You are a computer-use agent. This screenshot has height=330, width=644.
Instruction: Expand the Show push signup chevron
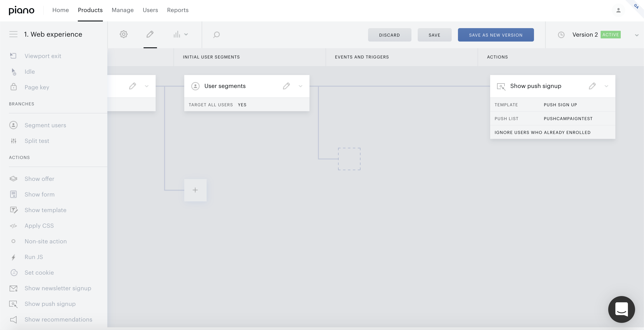tap(606, 86)
